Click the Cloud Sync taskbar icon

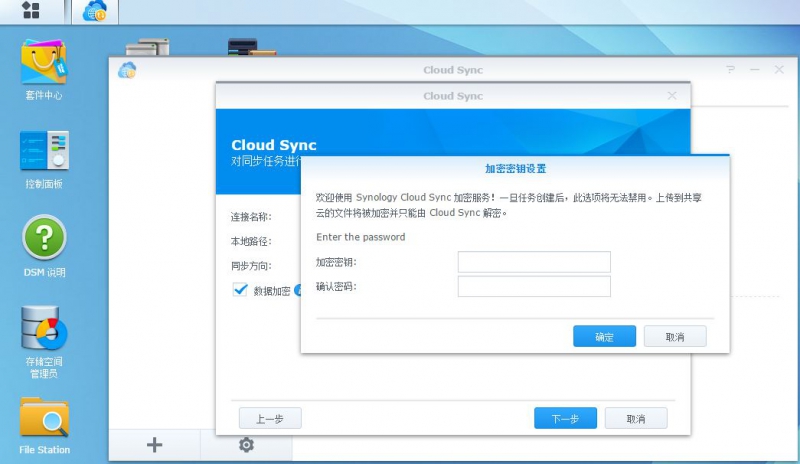pos(95,12)
